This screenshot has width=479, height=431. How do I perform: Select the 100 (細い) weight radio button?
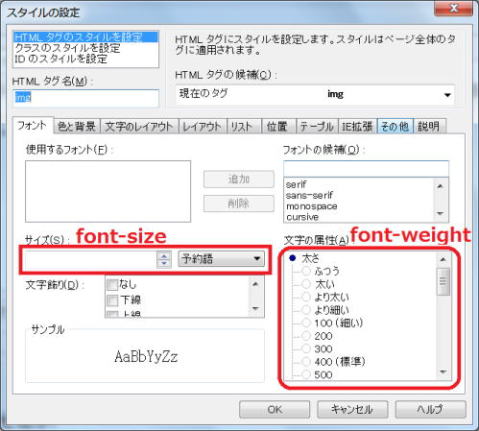[x=306, y=323]
